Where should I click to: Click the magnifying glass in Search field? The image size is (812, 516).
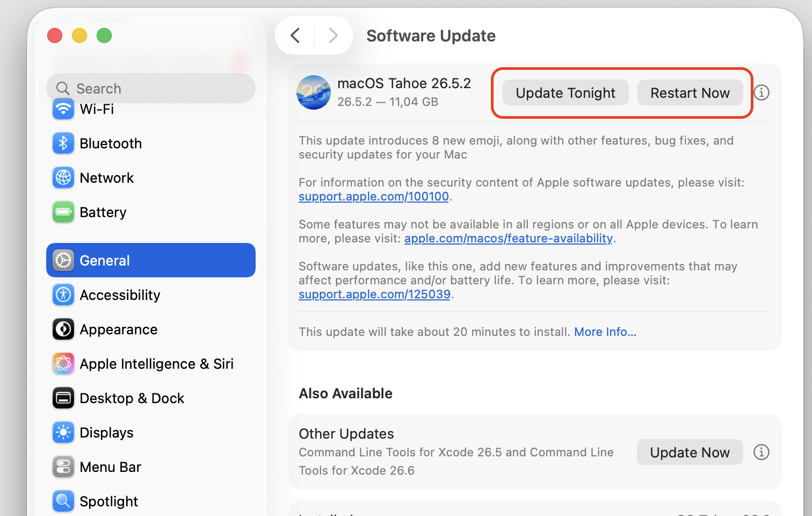(x=63, y=88)
